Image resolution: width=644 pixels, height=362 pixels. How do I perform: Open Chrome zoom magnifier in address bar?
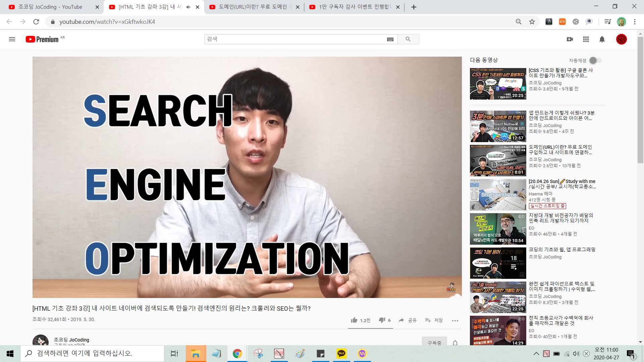pyautogui.click(x=519, y=22)
